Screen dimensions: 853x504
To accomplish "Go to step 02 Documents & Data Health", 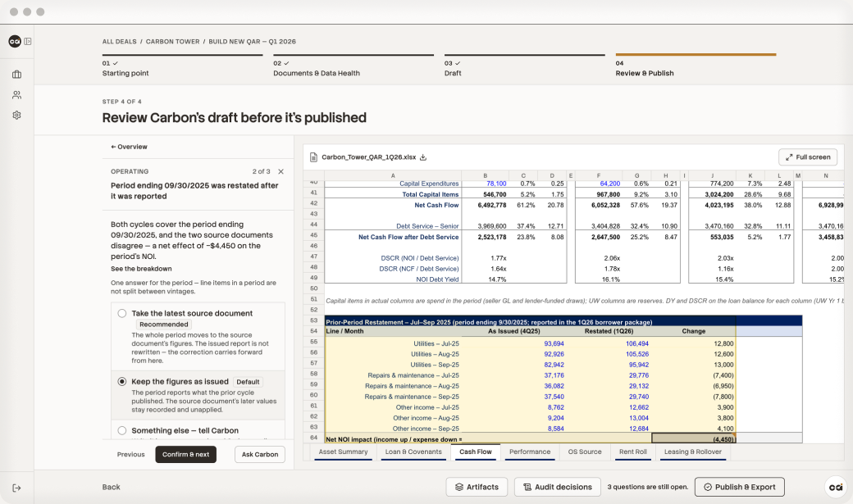I will (x=354, y=67).
